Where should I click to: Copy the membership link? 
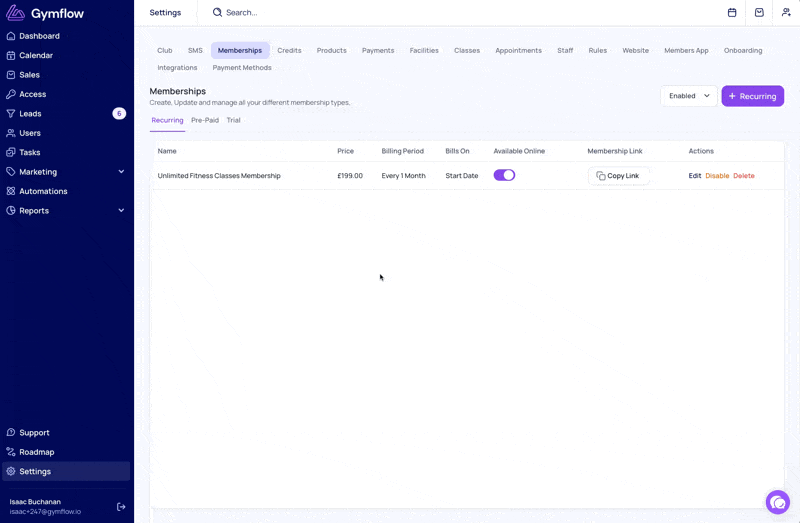point(618,176)
